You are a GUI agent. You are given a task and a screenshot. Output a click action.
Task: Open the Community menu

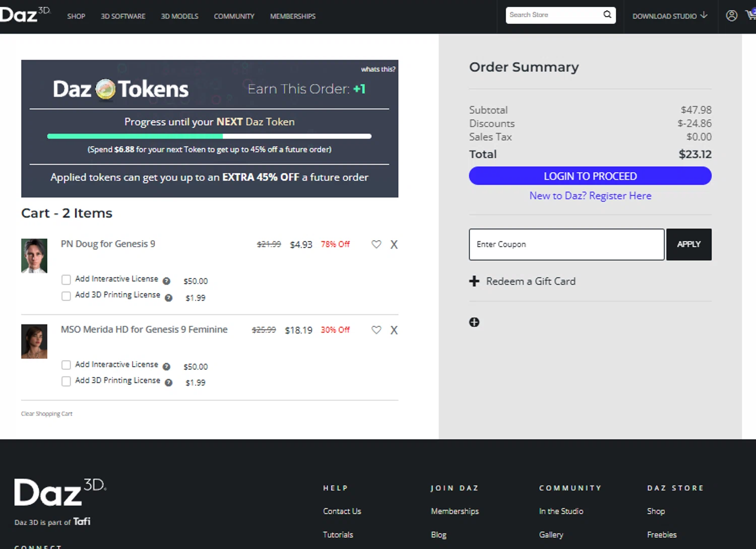tap(234, 16)
